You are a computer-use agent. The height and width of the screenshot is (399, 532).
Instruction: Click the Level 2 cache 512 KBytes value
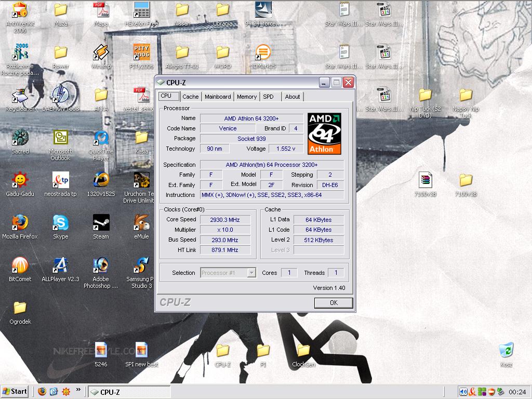click(318, 240)
